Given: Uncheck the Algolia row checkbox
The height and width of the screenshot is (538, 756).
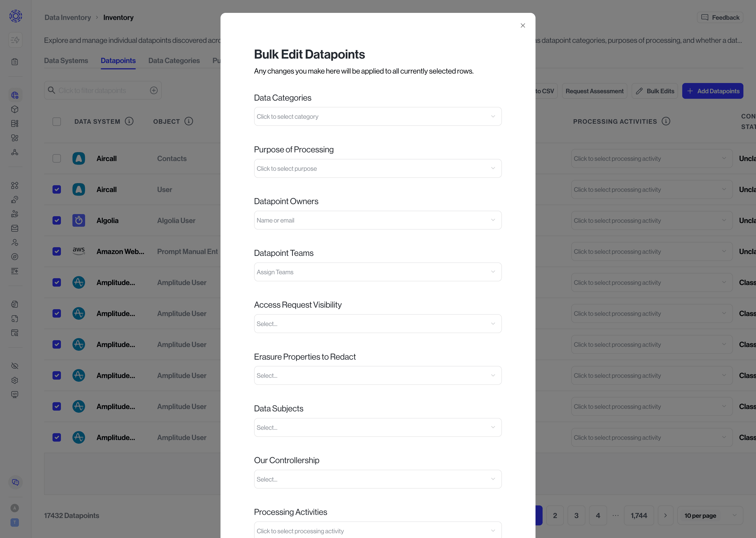Looking at the screenshot, I should point(57,220).
